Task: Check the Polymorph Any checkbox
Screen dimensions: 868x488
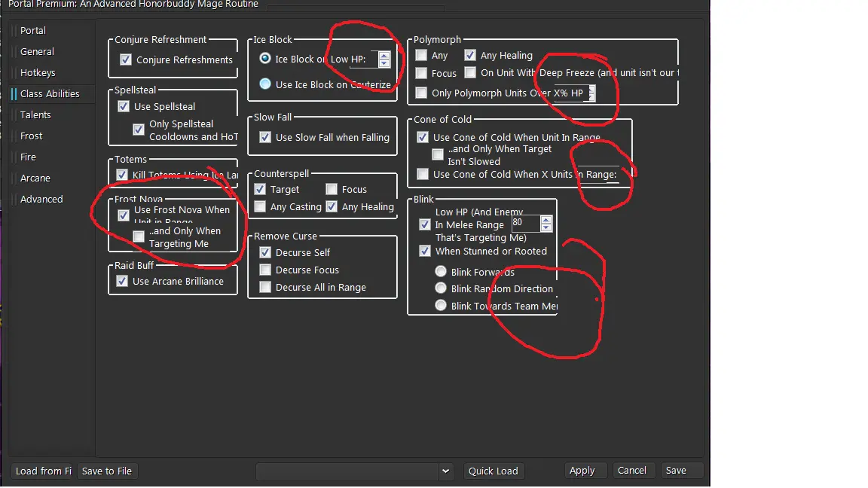Action: tap(421, 55)
